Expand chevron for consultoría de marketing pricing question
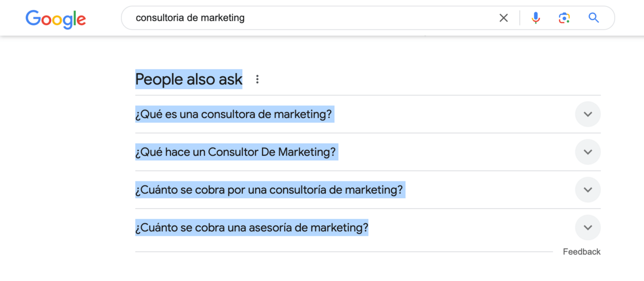Screen dimensions: 644x281 (x=588, y=190)
